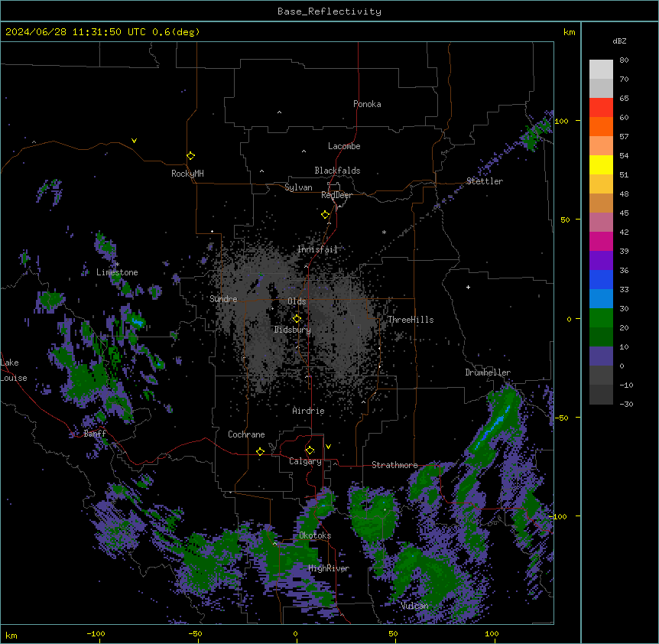Select the yellow diamond marker above Calgary label
This screenshot has width=659, height=644.
click(x=310, y=450)
